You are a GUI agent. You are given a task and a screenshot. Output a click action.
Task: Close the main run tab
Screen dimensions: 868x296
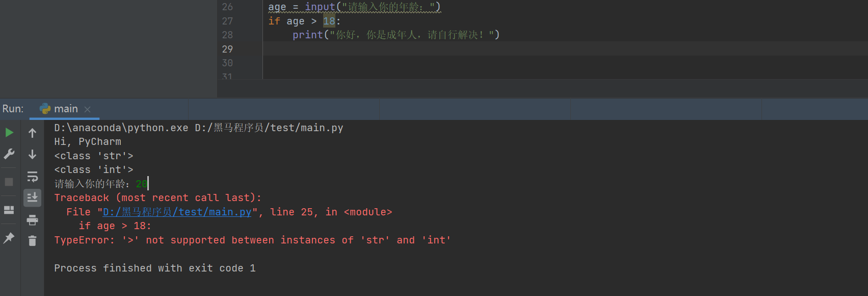(88, 109)
